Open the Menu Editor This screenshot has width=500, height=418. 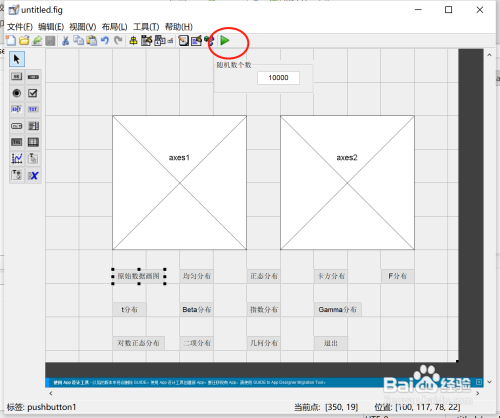146,40
